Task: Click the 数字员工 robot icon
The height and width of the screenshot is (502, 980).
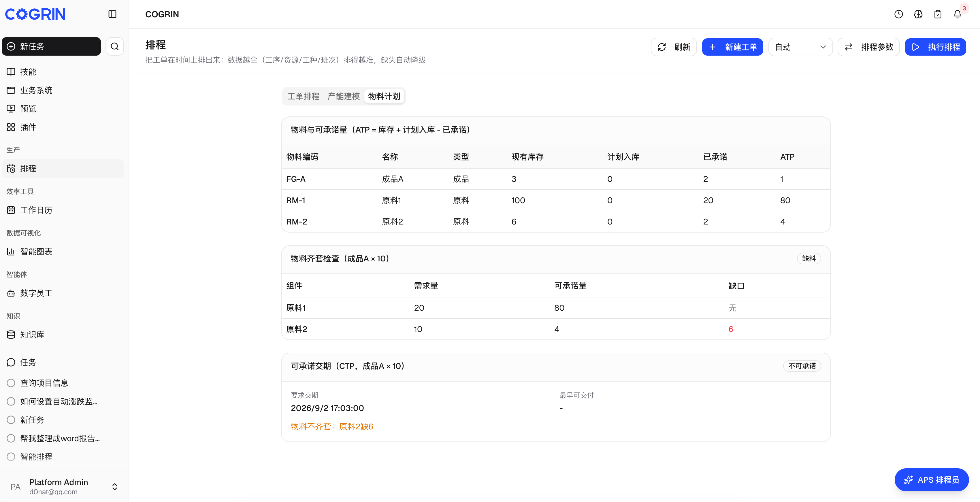Action: pos(11,293)
